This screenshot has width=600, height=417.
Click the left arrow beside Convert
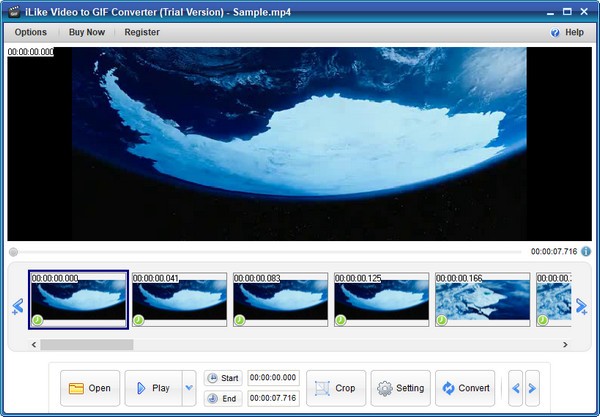tap(516, 388)
